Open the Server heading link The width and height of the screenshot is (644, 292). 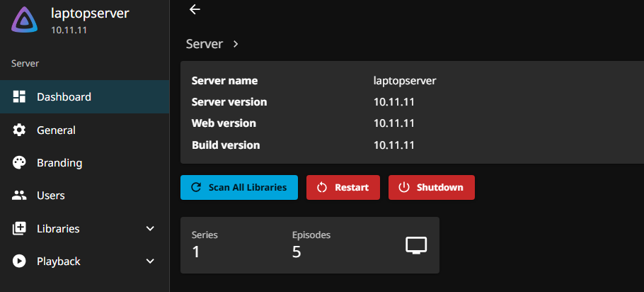[x=205, y=44]
